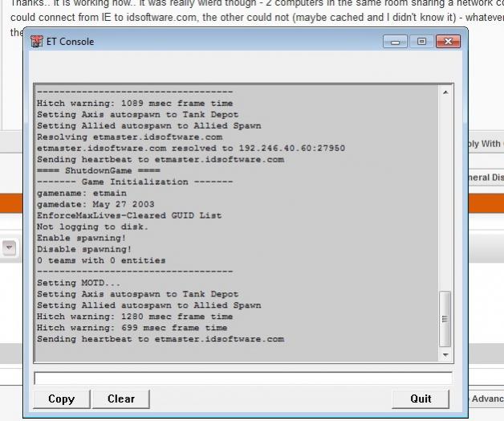Click the 'Setting MOTD...' console line
This screenshot has width=504, height=421.
tap(78, 283)
